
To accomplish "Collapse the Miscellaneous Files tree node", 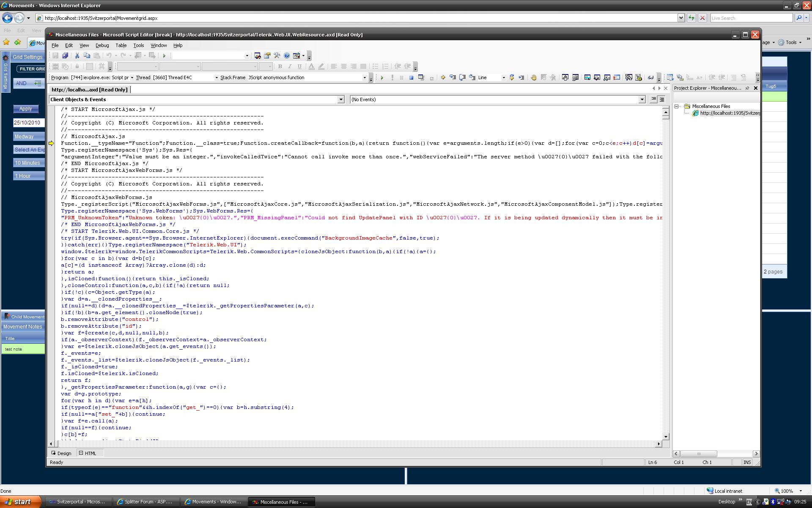I will click(677, 106).
